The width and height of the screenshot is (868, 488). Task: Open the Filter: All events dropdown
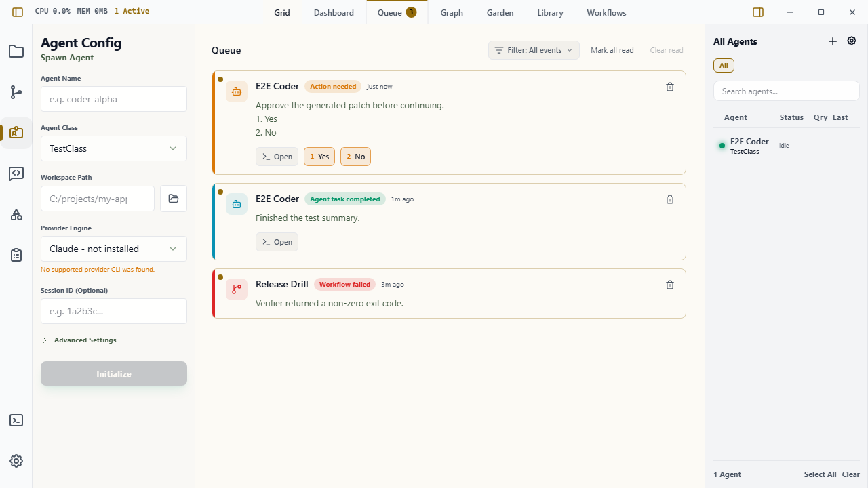pos(534,50)
